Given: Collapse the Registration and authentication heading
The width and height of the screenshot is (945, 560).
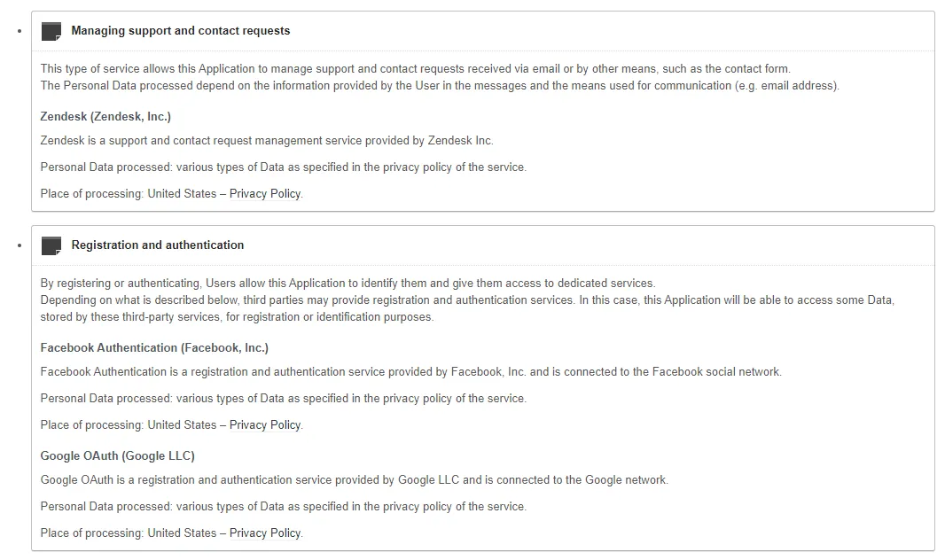Looking at the screenshot, I should pos(158,245).
